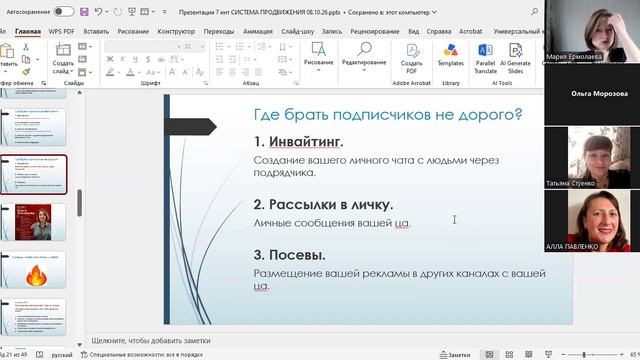Viewport: 640px width, 360px height.
Task: Click the numbered list icon
Action: point(240,47)
